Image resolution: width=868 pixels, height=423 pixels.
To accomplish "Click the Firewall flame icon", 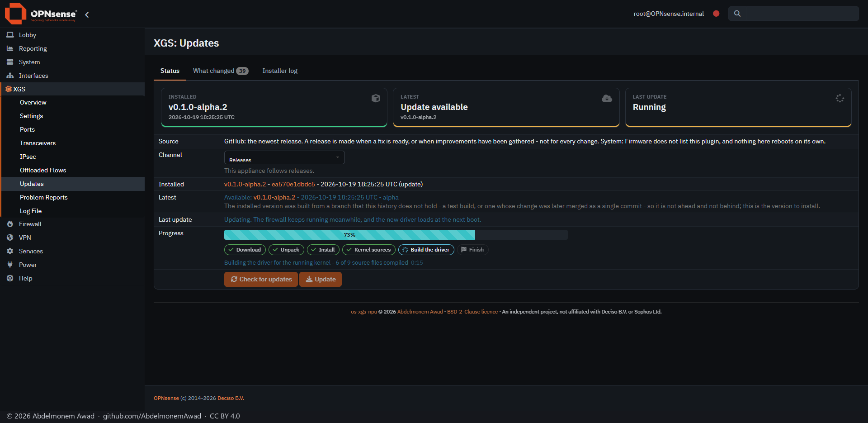I will [x=10, y=224].
